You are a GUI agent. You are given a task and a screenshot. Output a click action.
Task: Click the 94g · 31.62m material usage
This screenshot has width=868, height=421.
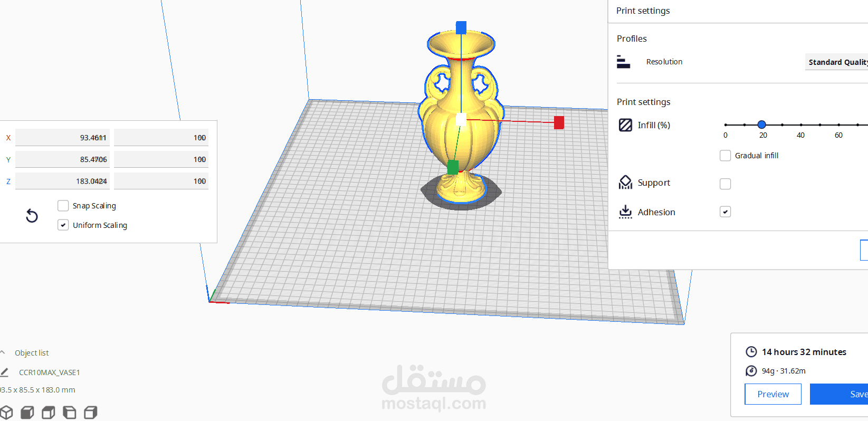click(784, 371)
